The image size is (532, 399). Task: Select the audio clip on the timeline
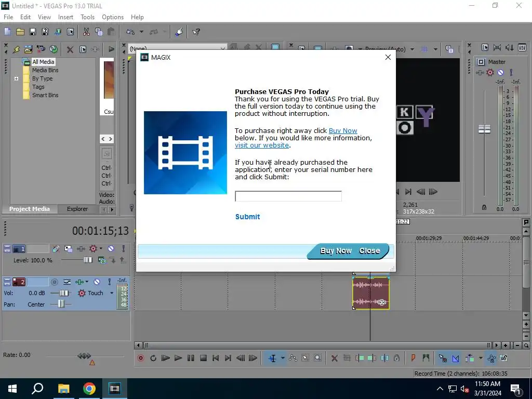coord(371,293)
